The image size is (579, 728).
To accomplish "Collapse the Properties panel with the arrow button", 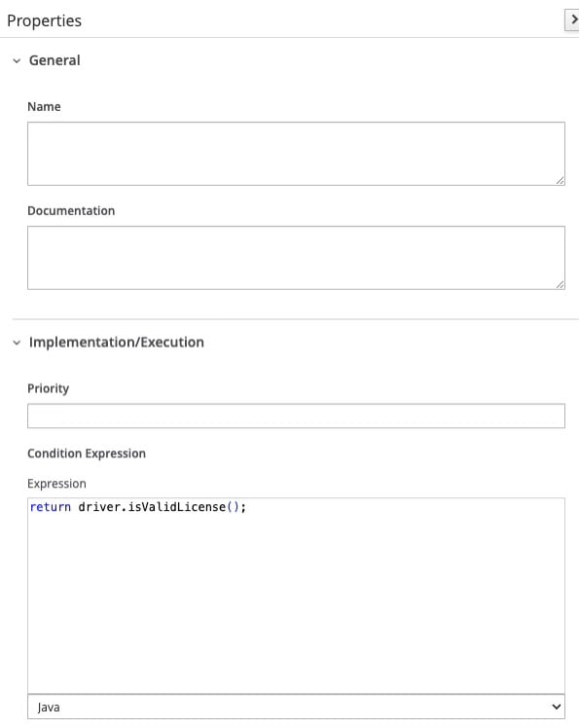I will pos(572,20).
